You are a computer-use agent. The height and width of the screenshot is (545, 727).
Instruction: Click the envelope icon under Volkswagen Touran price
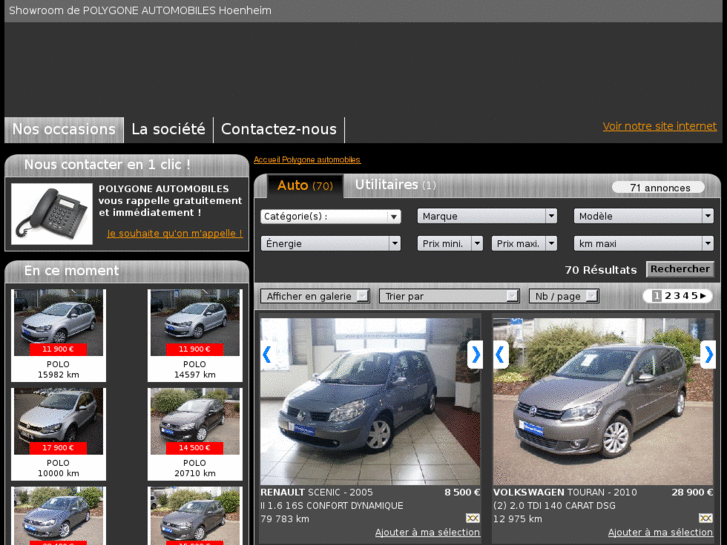pyautogui.click(x=705, y=518)
